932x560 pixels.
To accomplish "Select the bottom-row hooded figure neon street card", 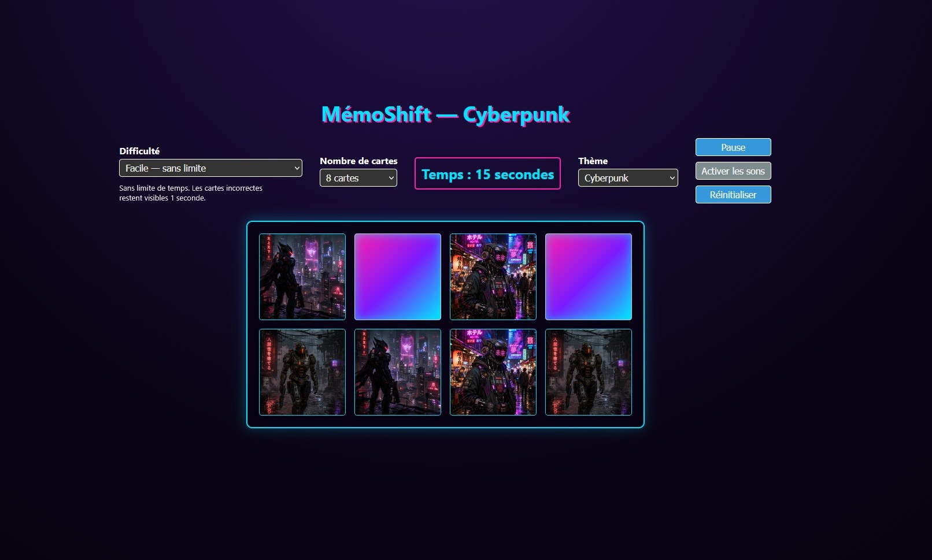I will [x=493, y=372].
